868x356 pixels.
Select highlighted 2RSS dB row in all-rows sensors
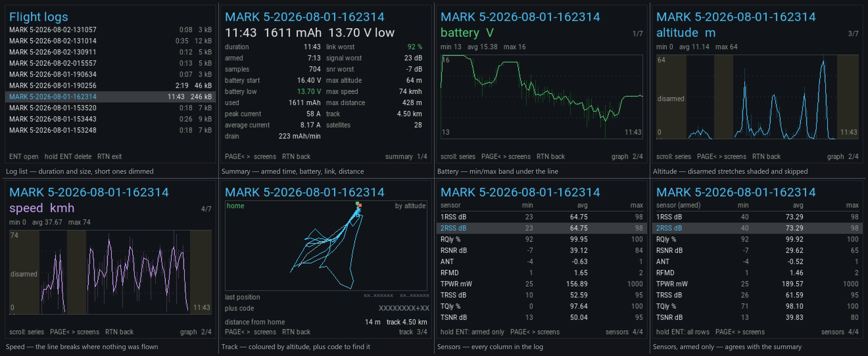pos(542,228)
